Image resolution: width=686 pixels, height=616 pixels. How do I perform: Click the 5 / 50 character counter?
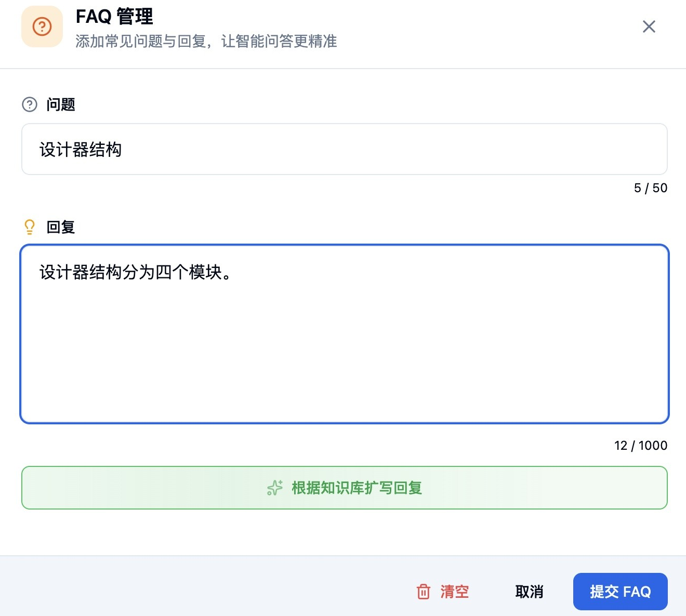coord(650,188)
